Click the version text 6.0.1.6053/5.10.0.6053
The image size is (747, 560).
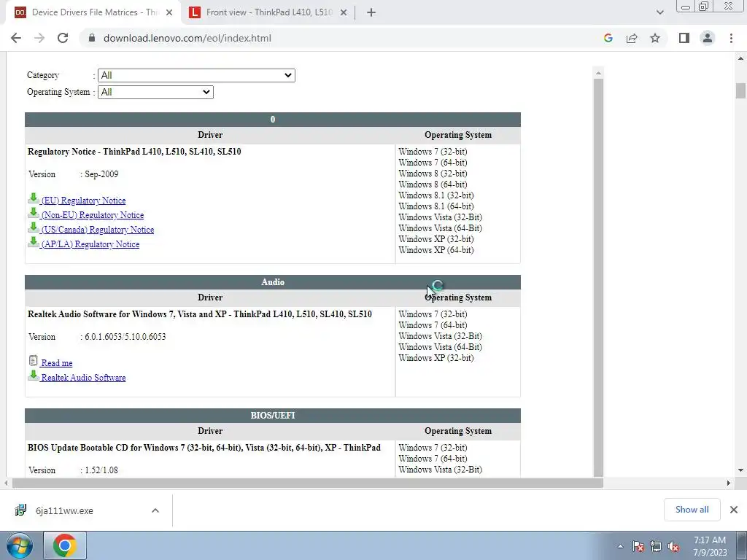click(x=125, y=337)
